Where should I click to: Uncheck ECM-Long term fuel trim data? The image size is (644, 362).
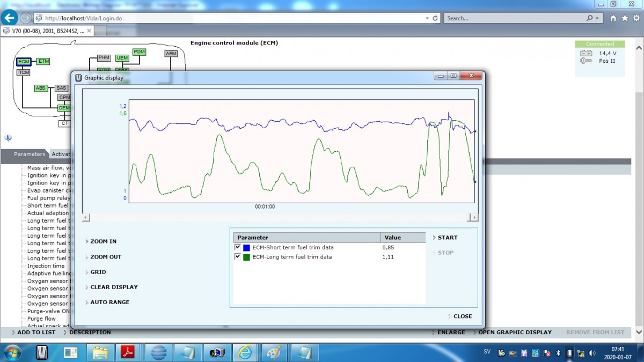238,257
